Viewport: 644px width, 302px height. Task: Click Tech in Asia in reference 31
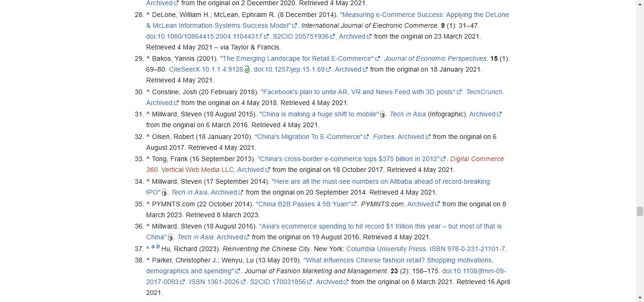point(408,114)
